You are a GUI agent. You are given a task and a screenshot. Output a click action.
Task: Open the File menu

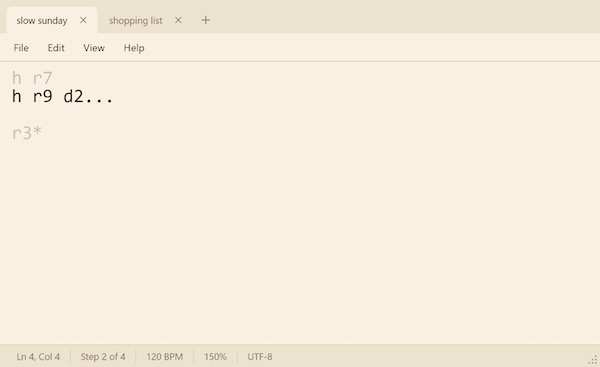tap(21, 48)
